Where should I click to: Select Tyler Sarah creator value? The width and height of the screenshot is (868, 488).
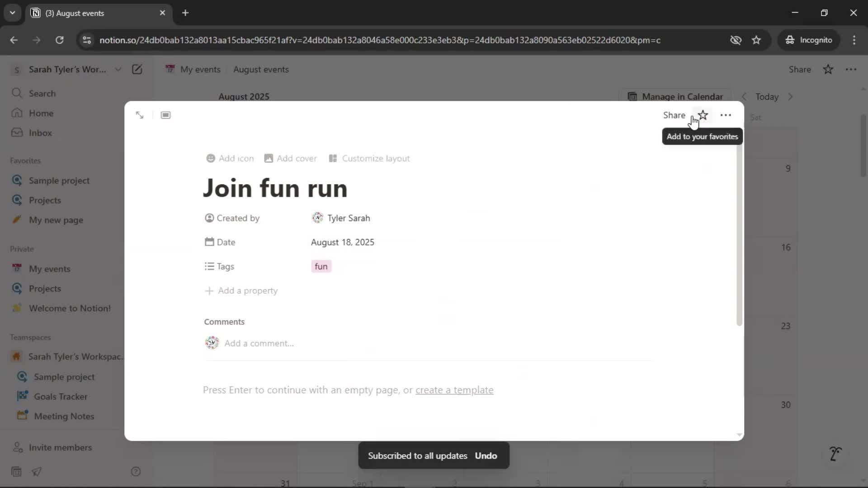[341, 218]
